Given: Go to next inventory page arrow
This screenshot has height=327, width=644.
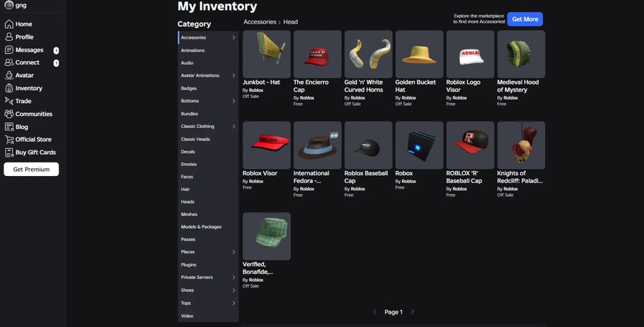Looking at the screenshot, I should [x=412, y=312].
